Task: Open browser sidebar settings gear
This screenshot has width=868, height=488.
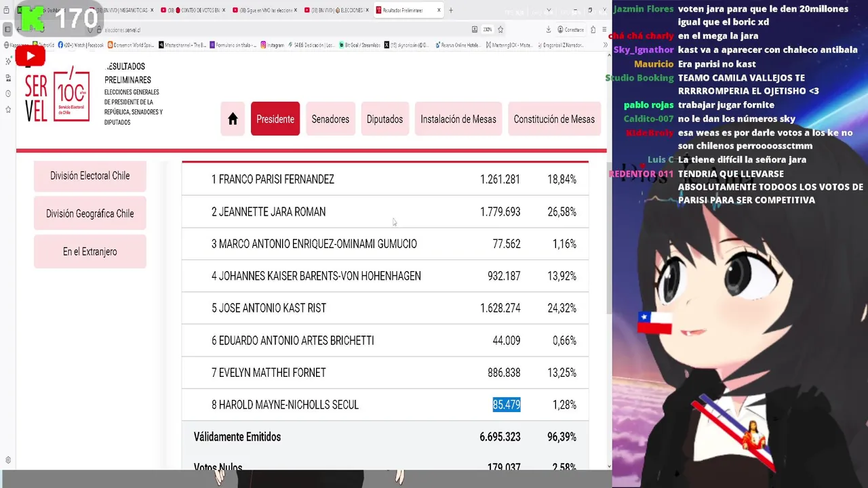Action: coord(8,460)
